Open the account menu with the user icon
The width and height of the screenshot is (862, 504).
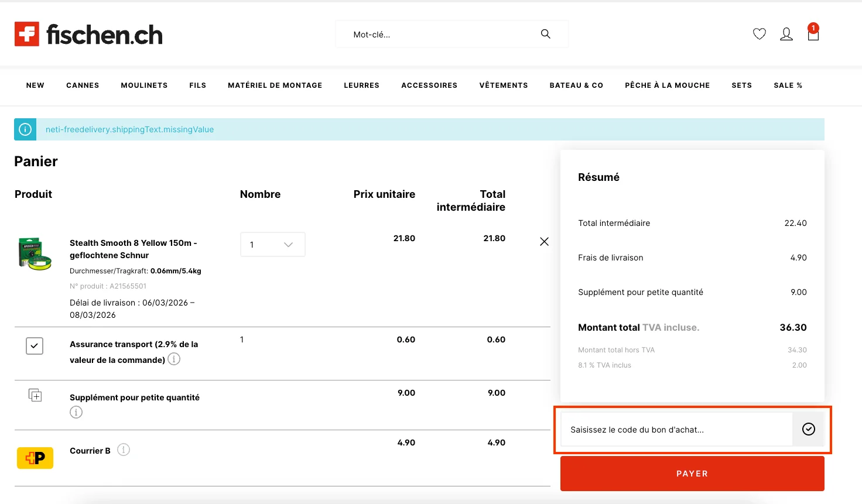(x=786, y=34)
